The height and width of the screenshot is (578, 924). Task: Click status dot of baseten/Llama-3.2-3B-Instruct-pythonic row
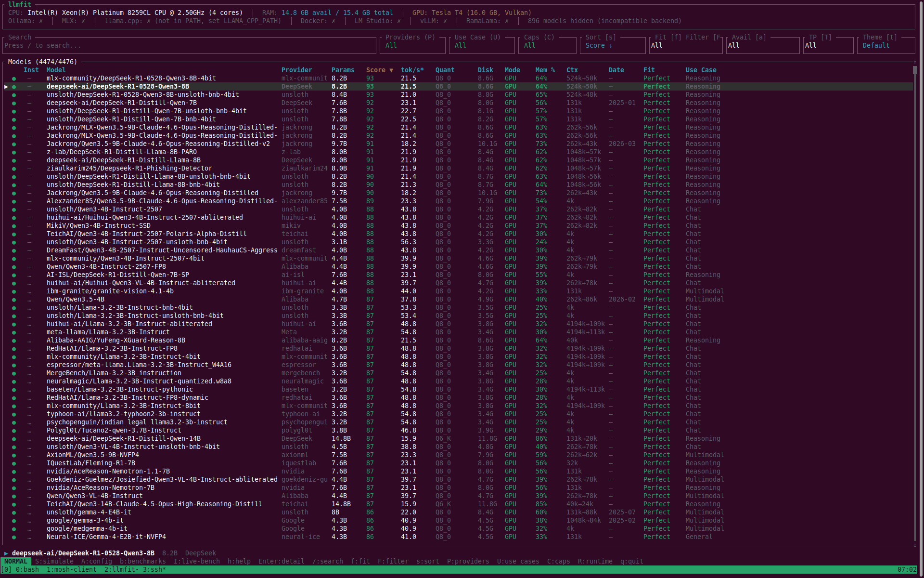coord(14,390)
